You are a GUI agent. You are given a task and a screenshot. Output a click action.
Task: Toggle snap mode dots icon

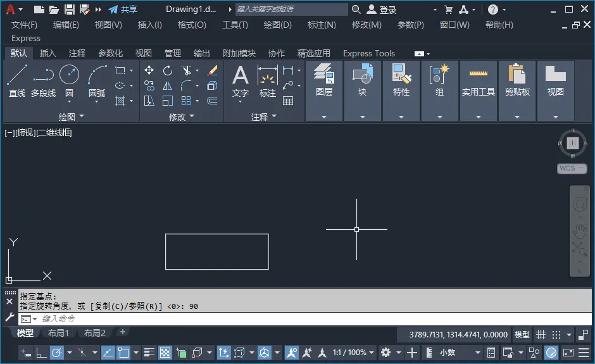click(556, 335)
